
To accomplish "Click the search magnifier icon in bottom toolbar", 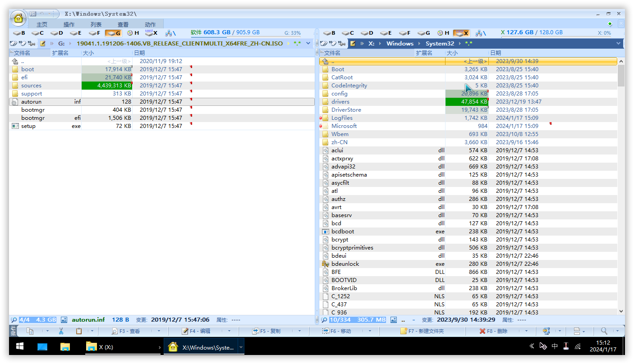I will pyautogui.click(x=604, y=331).
